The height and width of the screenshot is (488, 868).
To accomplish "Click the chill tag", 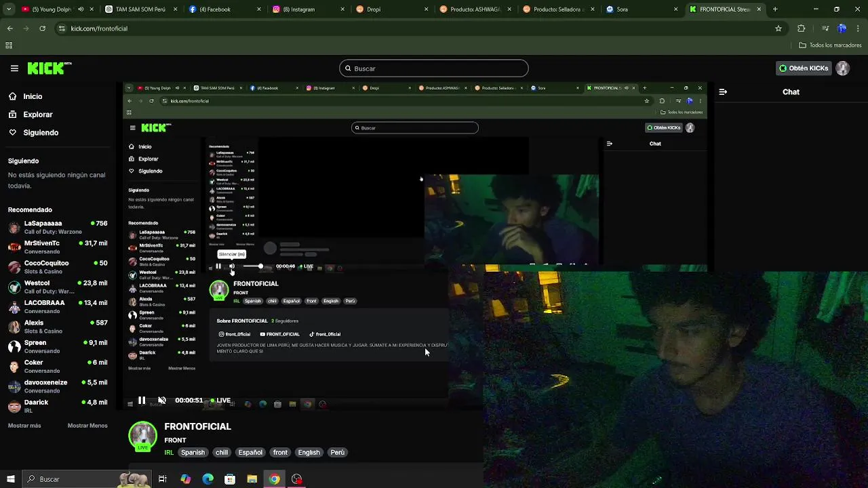I will 222,452.
